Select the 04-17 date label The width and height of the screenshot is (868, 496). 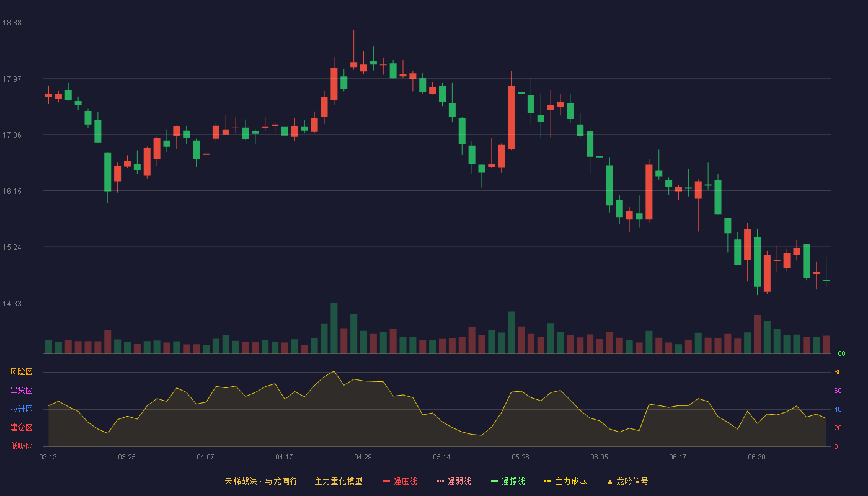pyautogui.click(x=284, y=457)
